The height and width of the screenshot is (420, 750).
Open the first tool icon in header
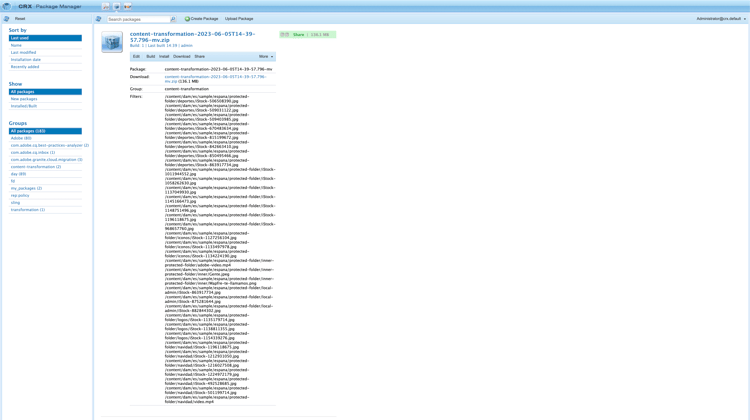[106, 6]
